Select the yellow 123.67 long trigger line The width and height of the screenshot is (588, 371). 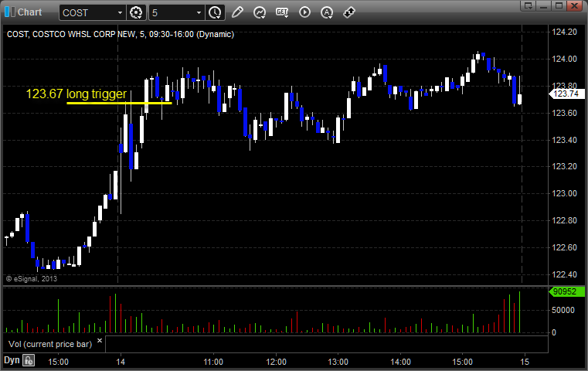coord(119,103)
